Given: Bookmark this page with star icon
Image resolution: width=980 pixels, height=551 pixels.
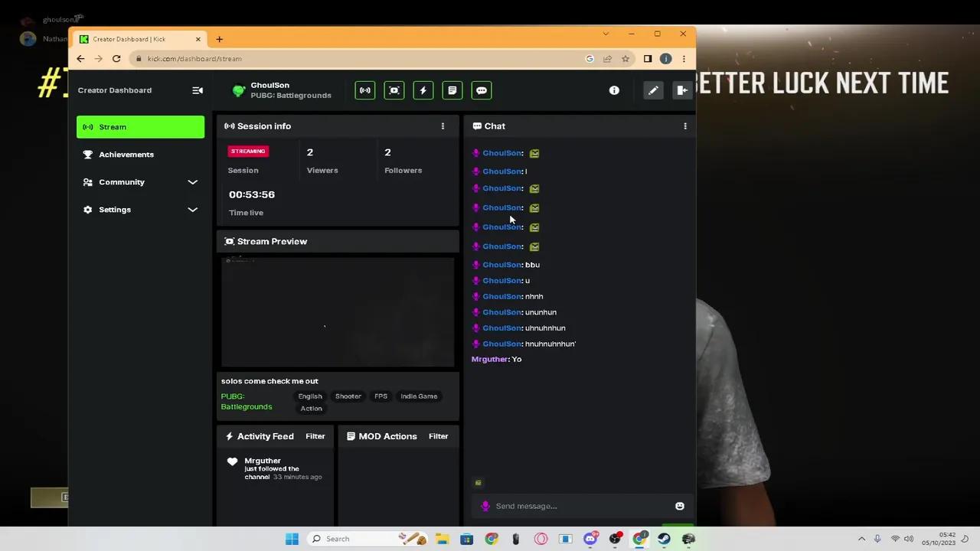Looking at the screenshot, I should 625,59.
